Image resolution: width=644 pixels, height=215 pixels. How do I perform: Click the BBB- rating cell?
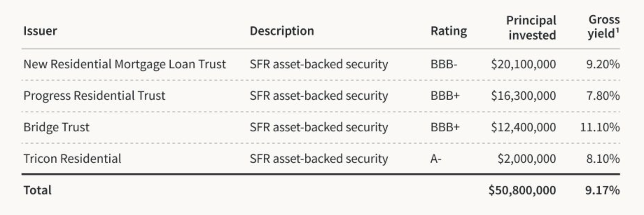click(443, 64)
